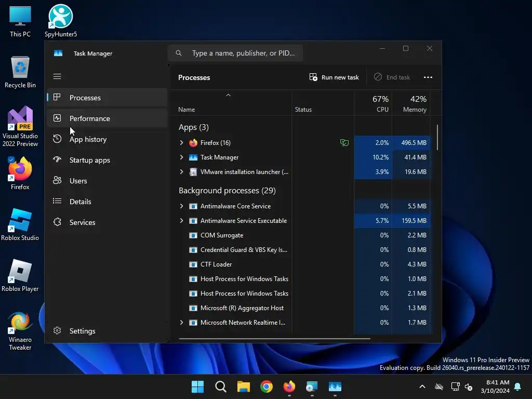Go to Startup apps page
This screenshot has height=399, width=532.
[107, 160]
